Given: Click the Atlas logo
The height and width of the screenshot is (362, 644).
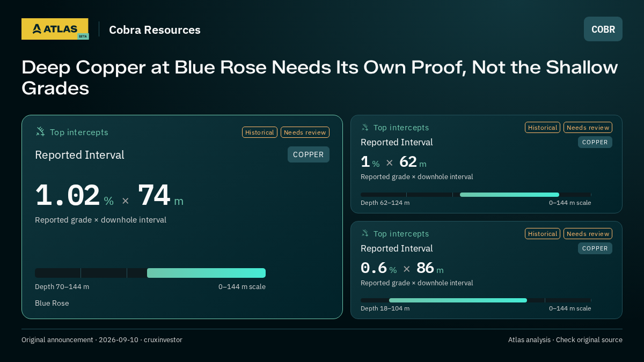Looking at the screenshot, I should 55,29.
